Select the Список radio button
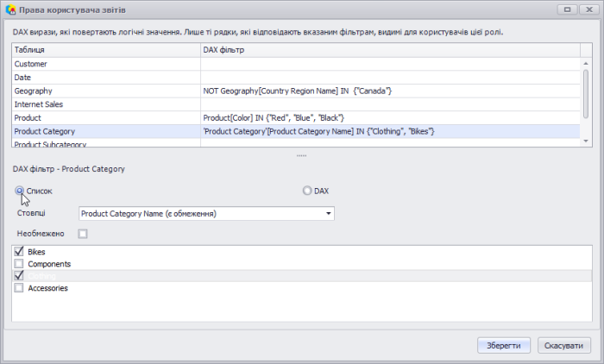Screen dimensions: 604x364 pyautogui.click(x=19, y=190)
